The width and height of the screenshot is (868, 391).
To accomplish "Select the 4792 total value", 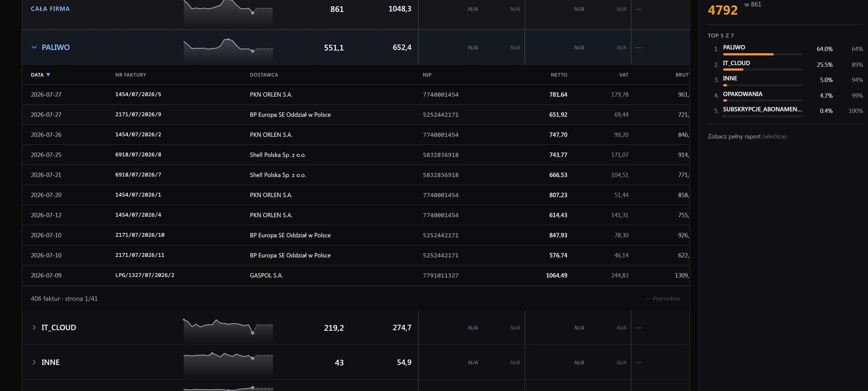I will (723, 10).
